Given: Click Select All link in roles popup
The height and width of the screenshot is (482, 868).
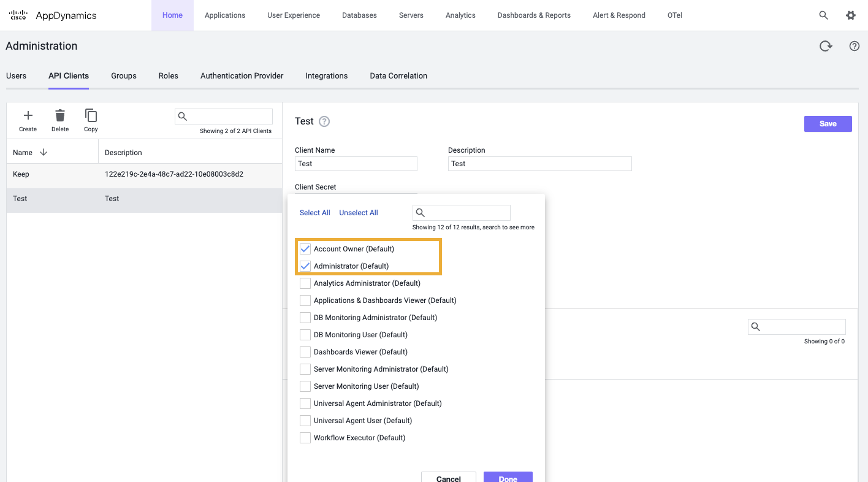Looking at the screenshot, I should pos(315,213).
